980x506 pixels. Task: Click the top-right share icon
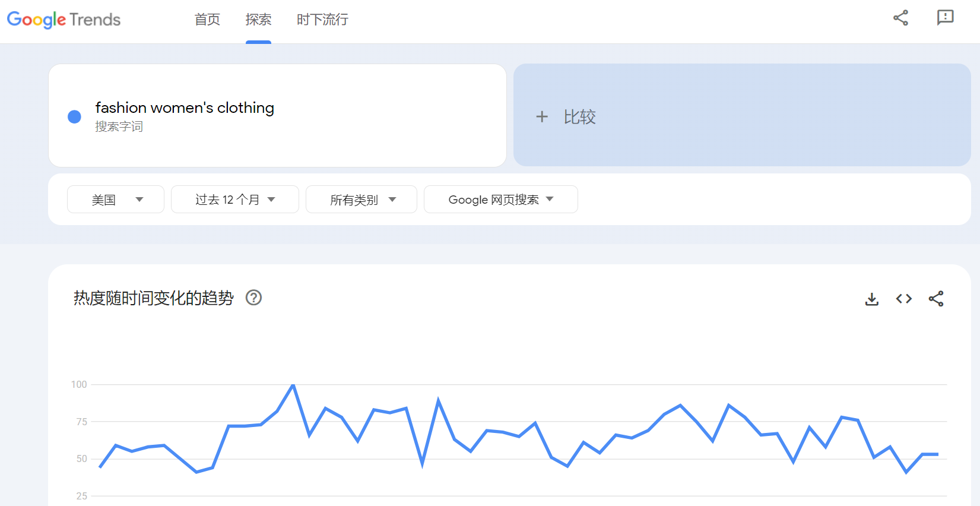pos(900,18)
